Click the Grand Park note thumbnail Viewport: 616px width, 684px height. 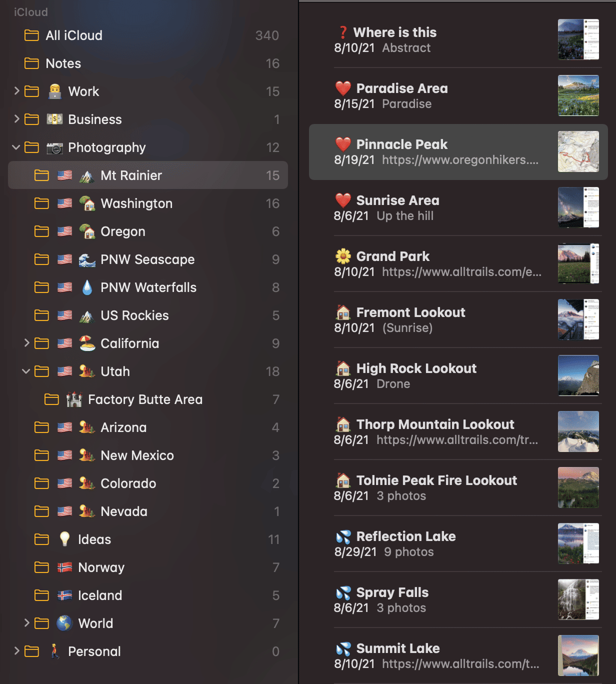(578, 263)
